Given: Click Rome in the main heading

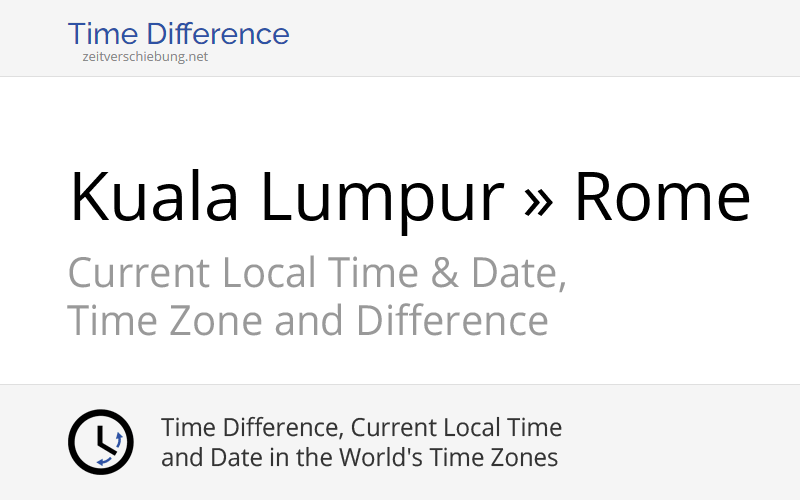Looking at the screenshot, I should pyautogui.click(x=661, y=196).
